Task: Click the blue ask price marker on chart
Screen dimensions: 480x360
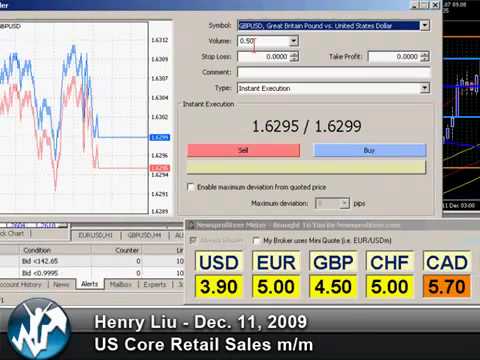Action: 160,137
